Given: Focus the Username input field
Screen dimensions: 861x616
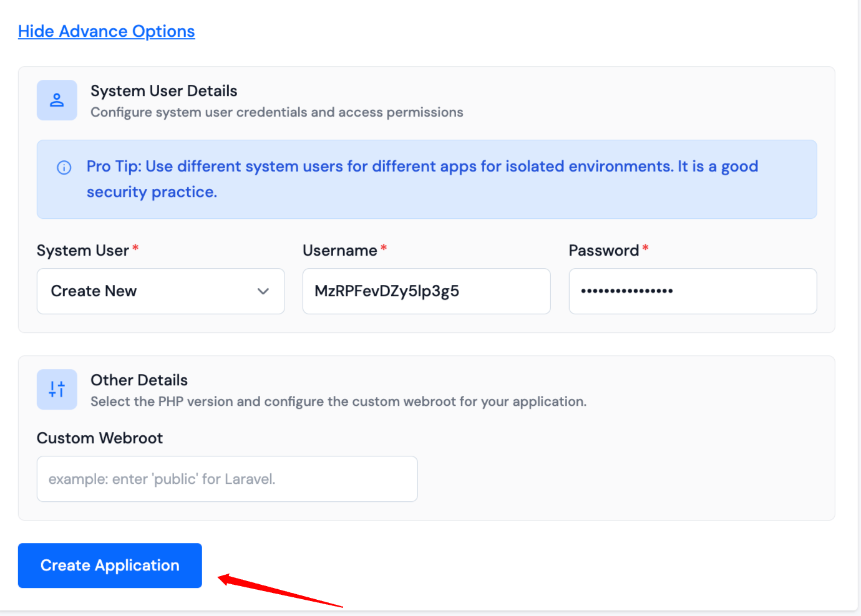Looking at the screenshot, I should [x=426, y=291].
